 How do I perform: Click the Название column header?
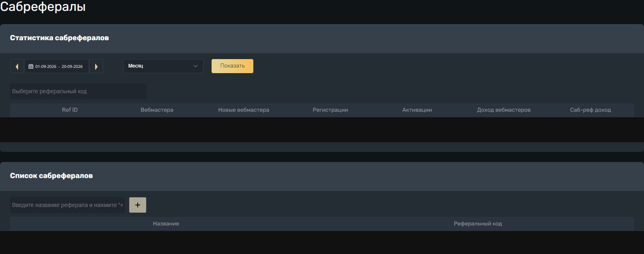[x=166, y=224]
